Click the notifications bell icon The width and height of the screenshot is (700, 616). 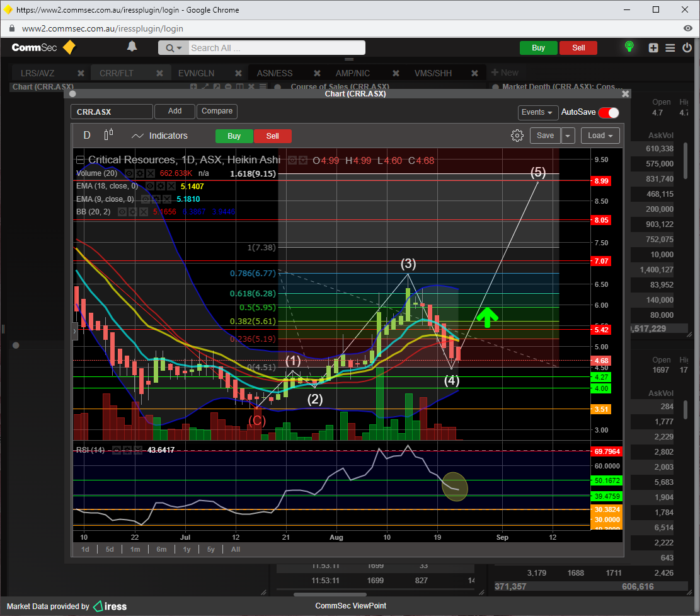[132, 47]
